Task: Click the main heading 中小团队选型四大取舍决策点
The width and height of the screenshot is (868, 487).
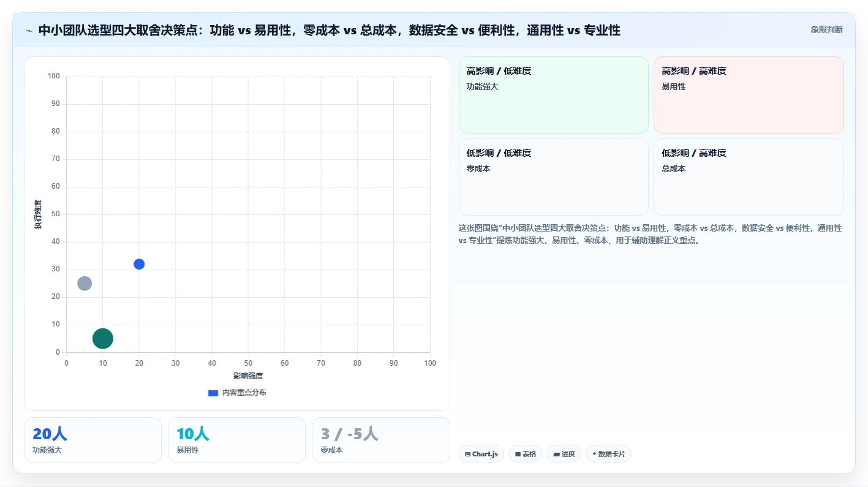Action: pos(330,30)
